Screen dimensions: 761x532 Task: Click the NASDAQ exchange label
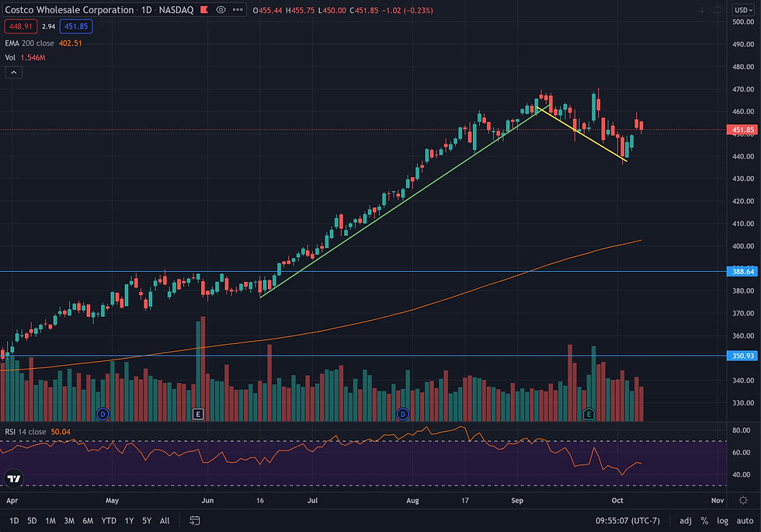pos(176,9)
